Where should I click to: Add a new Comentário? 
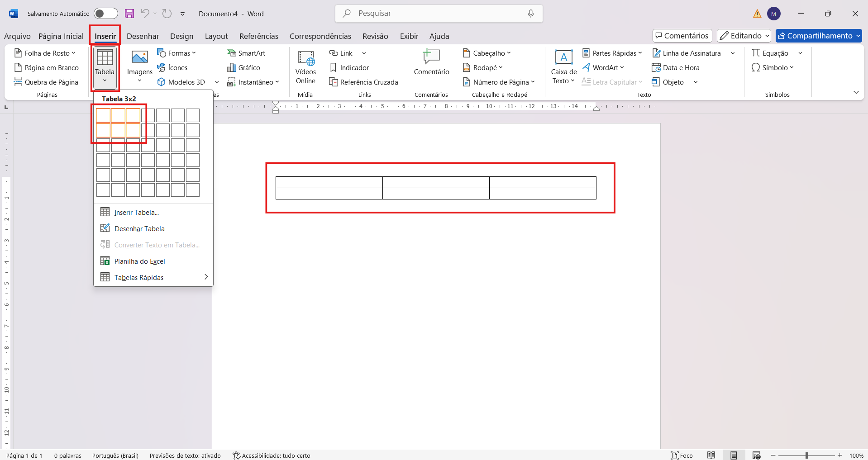point(431,62)
